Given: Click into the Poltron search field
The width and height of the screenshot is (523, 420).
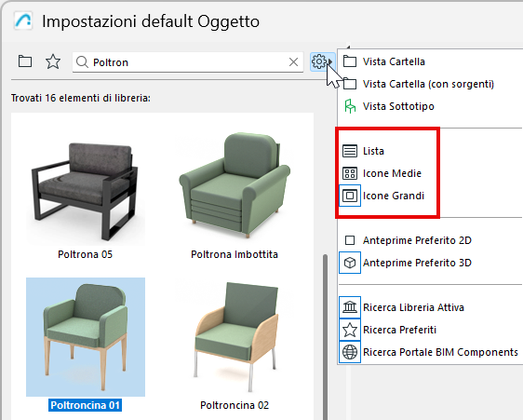Looking at the screenshot, I should [x=188, y=62].
